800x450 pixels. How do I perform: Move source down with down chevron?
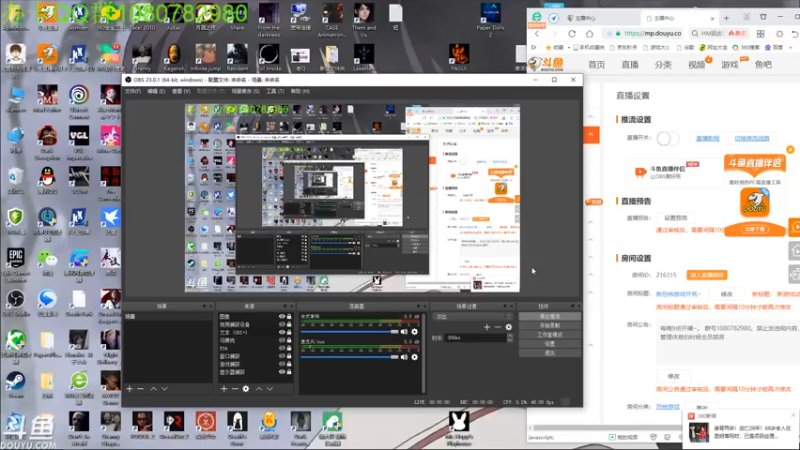[270, 389]
